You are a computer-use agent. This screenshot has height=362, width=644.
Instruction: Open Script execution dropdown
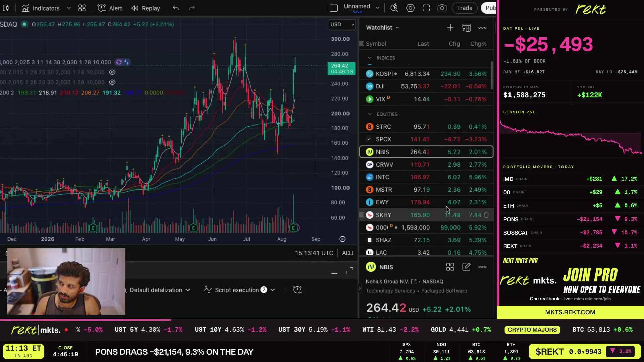pos(239,290)
